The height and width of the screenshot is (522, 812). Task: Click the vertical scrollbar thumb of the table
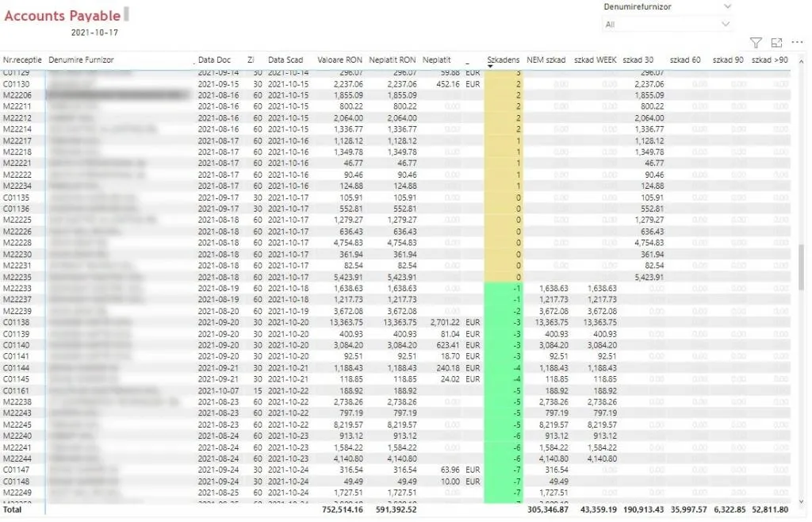click(x=801, y=267)
